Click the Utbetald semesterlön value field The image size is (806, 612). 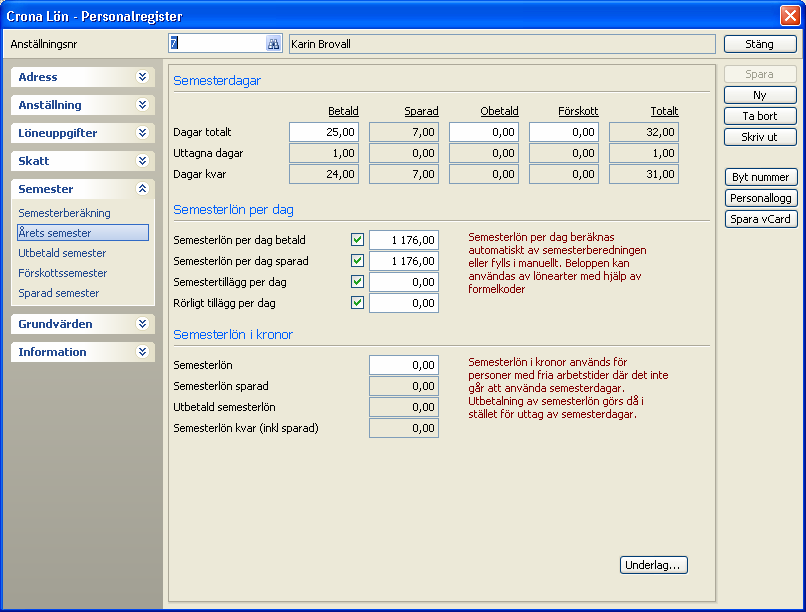404,407
